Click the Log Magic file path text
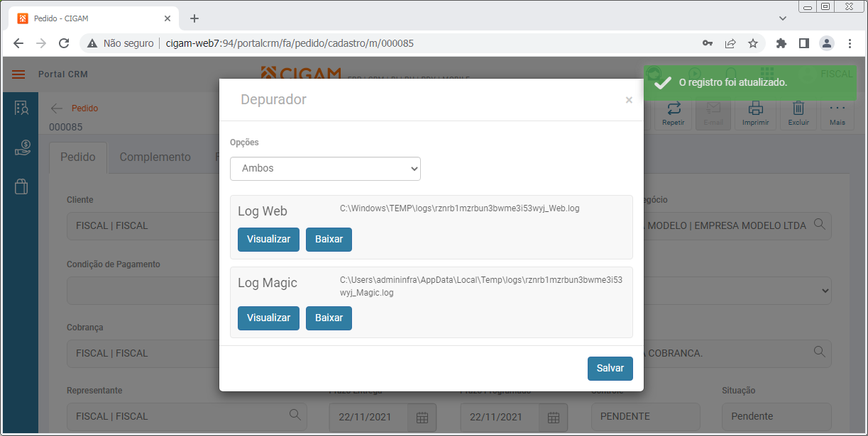This screenshot has width=868, height=436. (x=481, y=286)
